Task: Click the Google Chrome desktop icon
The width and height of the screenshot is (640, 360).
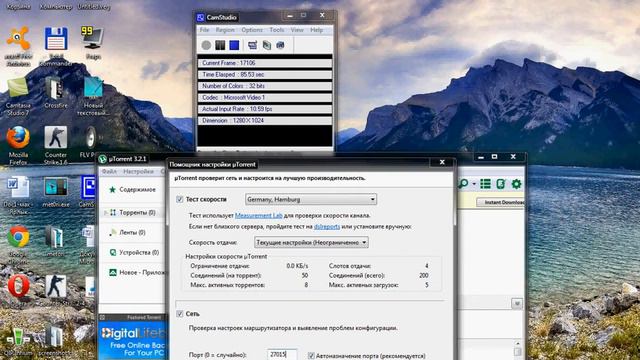Action: pos(18,244)
